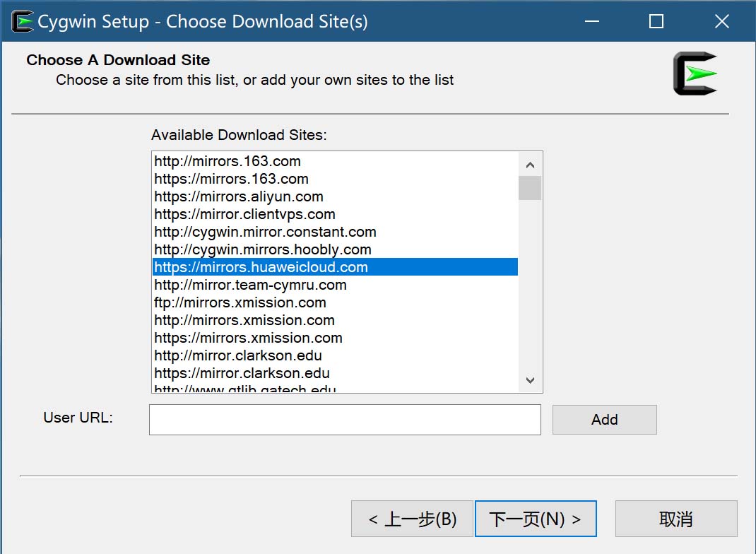Pick http://mirror.clarkson.edu site
The width and height of the screenshot is (756, 554).
pos(335,356)
